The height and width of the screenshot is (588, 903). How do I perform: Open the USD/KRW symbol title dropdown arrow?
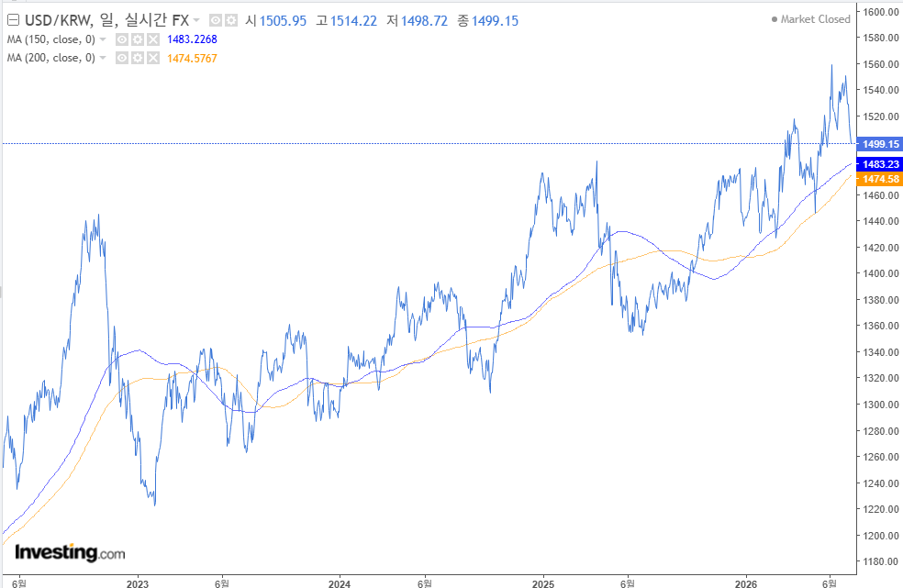(x=196, y=21)
